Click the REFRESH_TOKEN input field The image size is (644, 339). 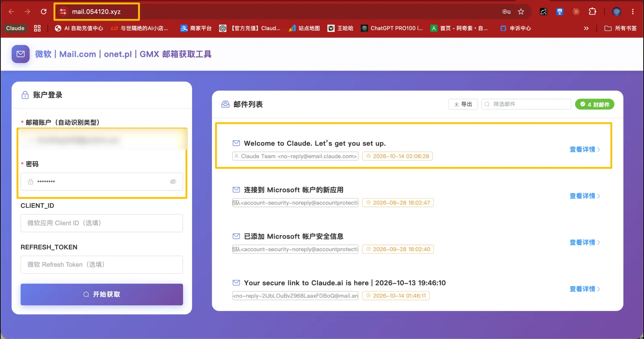point(102,265)
